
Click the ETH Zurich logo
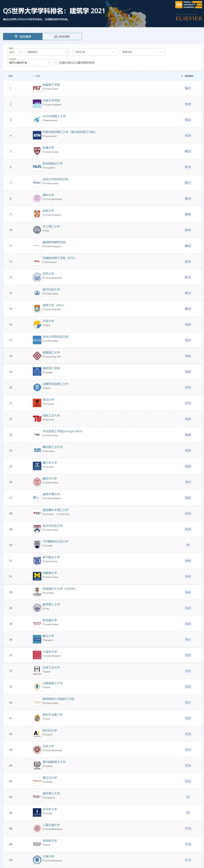(x=37, y=135)
